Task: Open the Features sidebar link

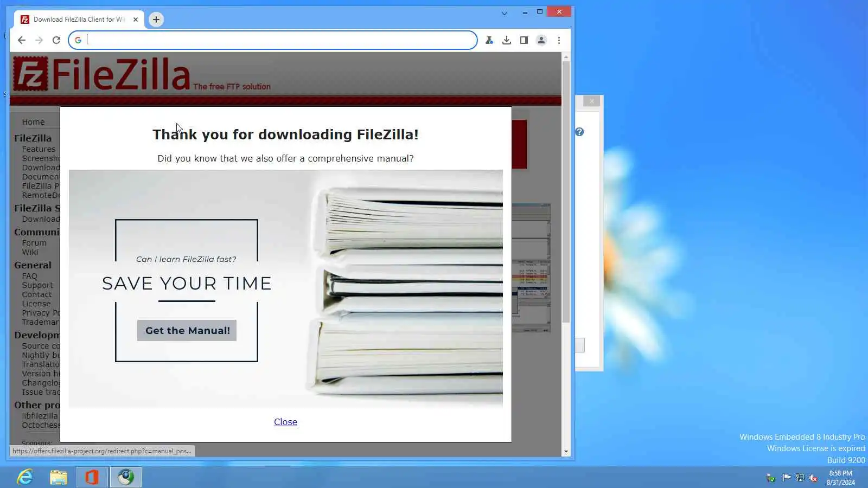Action: pos(39,149)
